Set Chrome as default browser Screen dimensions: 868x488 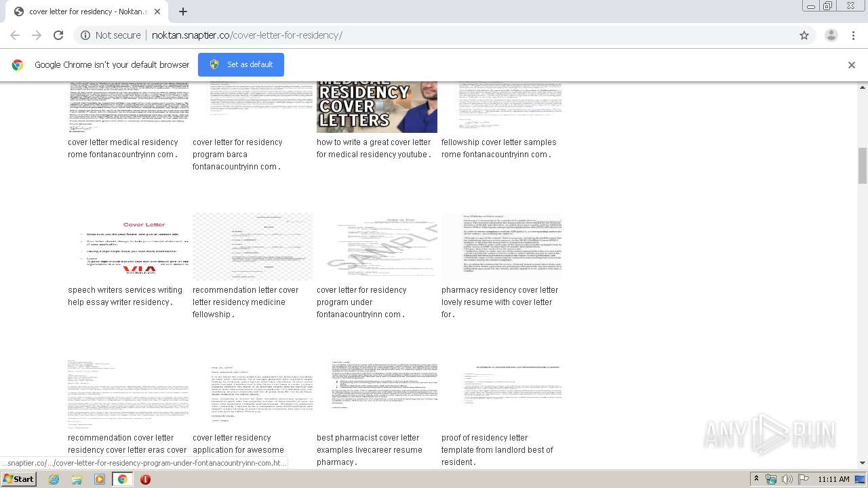click(241, 64)
